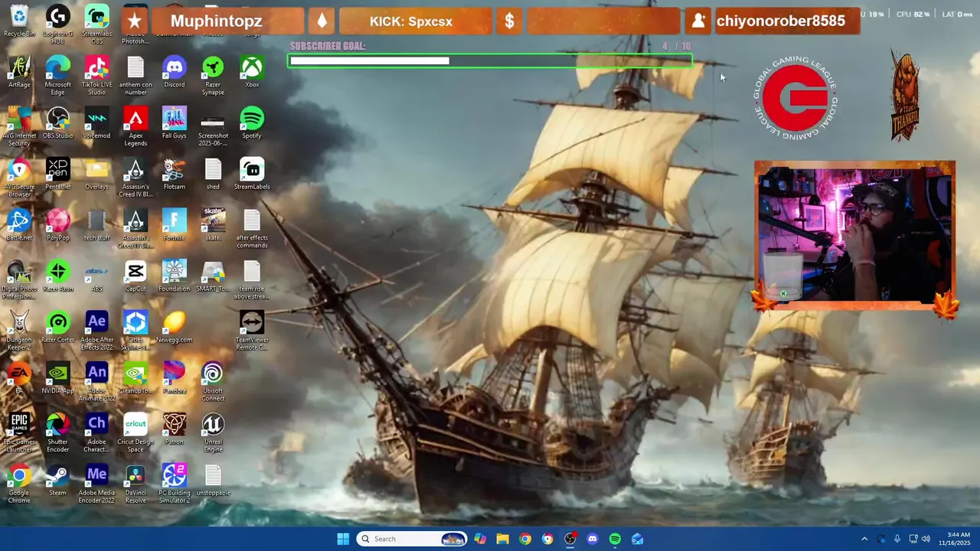Select the Flotsam game icon
This screenshot has height=551, width=980.
[174, 174]
